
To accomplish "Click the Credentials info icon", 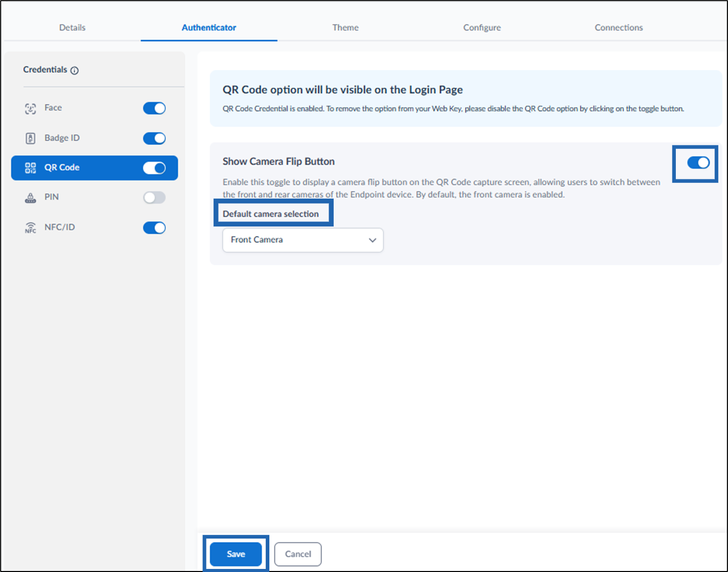I will pyautogui.click(x=74, y=70).
